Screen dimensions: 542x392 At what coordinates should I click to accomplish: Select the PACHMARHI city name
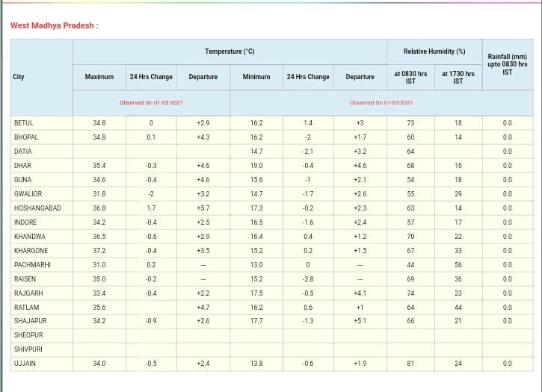32,265
